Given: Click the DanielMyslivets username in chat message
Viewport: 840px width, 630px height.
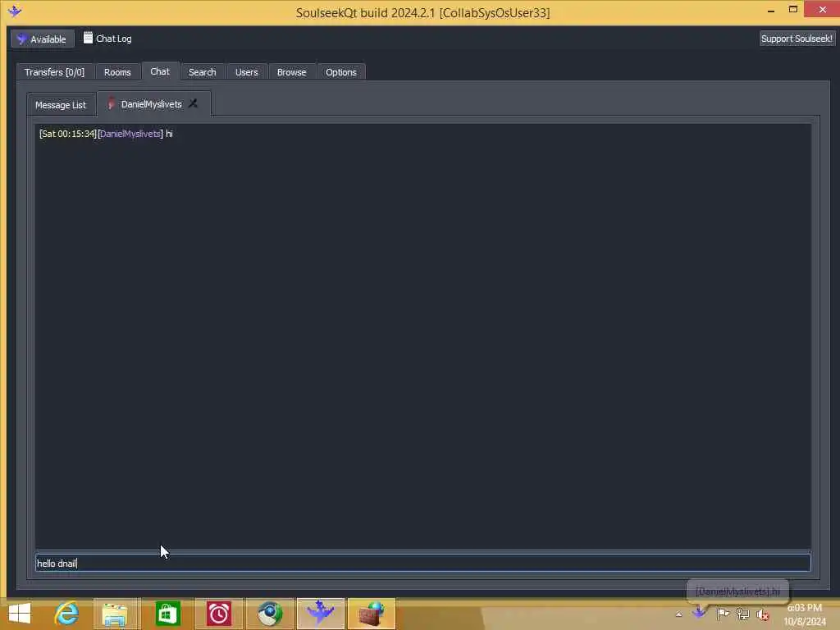Looking at the screenshot, I should pyautogui.click(x=130, y=134).
